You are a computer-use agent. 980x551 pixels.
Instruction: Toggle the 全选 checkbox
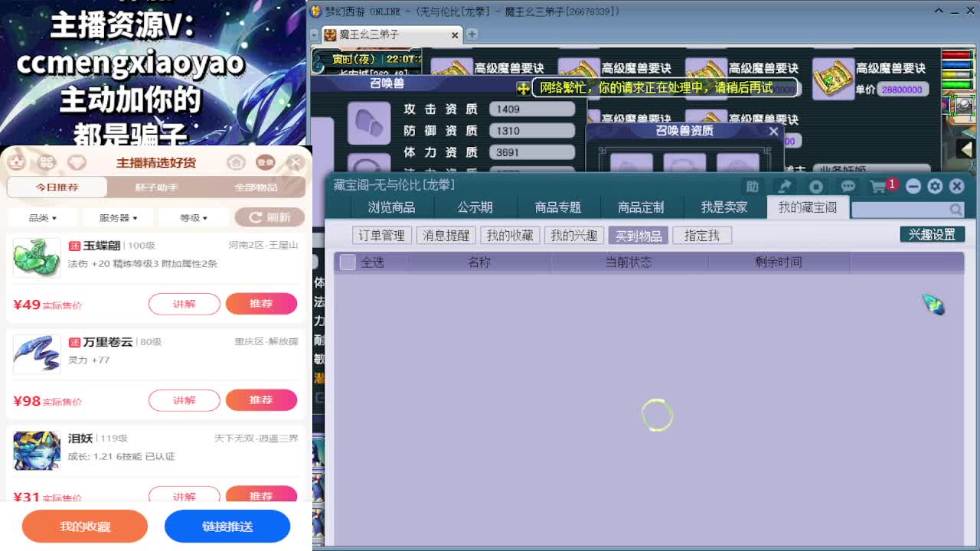tap(348, 262)
